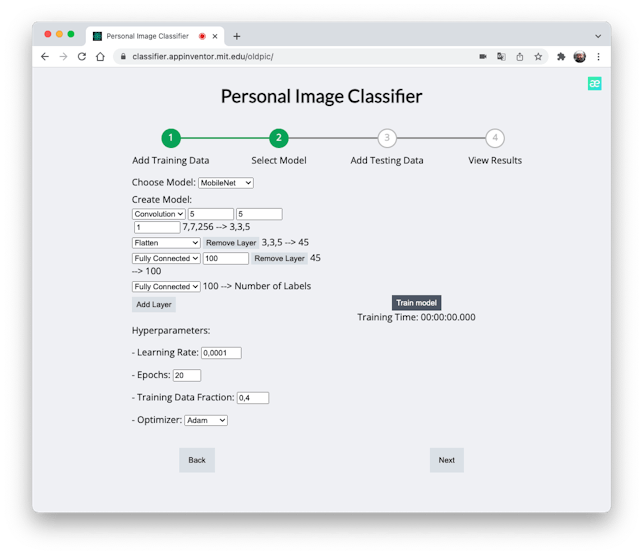Reload the page with refresh icon

(x=81, y=57)
